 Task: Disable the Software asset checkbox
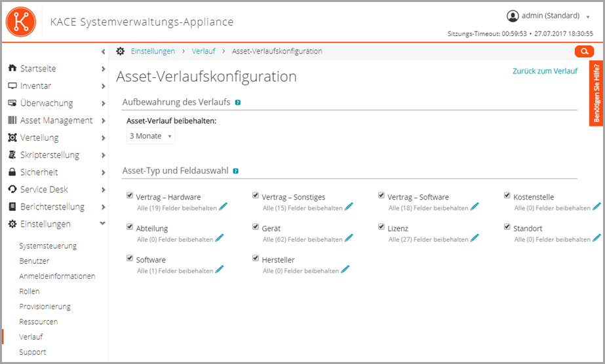point(130,259)
